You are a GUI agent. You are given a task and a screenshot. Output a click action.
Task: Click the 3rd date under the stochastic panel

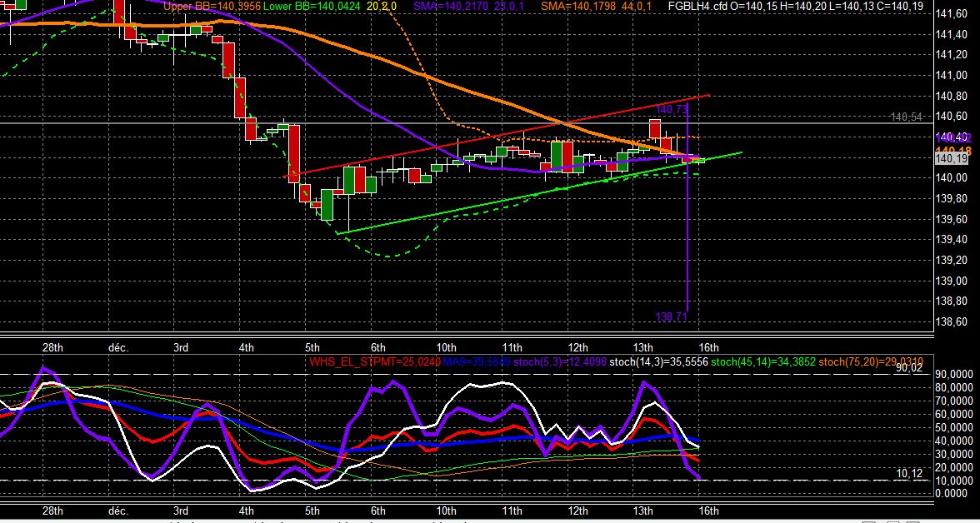181,511
